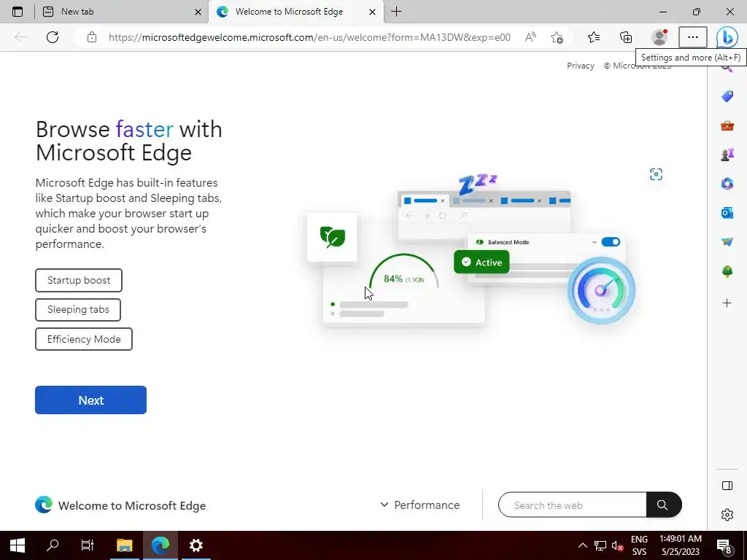Open Bing chat sidebar button
Screen dimensions: 747x560
[727, 38]
